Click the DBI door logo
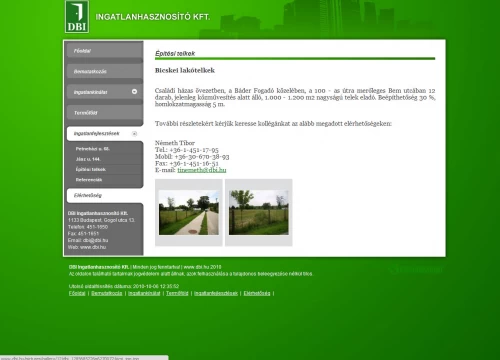Image resolution: width=500 pixels, height=360 pixels. coord(77,17)
